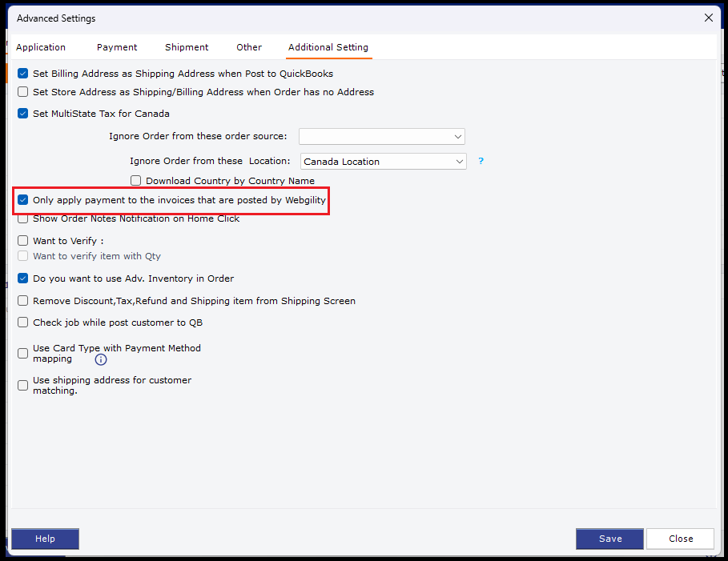The image size is (728, 561).
Task: Tick Use shipping address for customer matching
Action: coord(22,385)
